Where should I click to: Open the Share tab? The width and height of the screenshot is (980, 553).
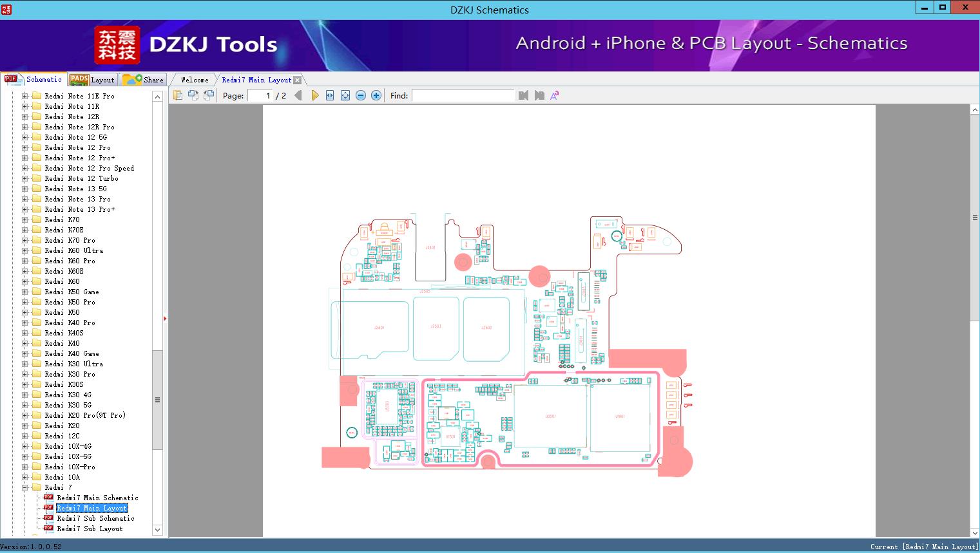click(144, 80)
